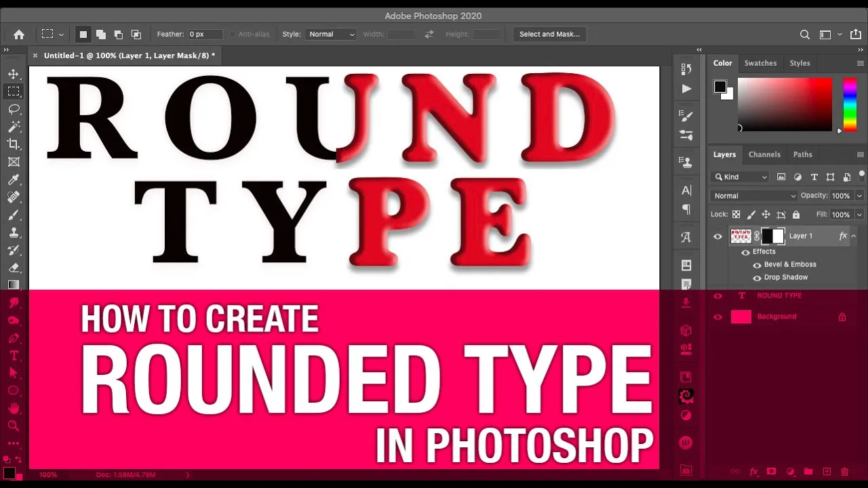The width and height of the screenshot is (868, 488).
Task: Click the foreground color swatch in Color panel
Action: [x=719, y=86]
